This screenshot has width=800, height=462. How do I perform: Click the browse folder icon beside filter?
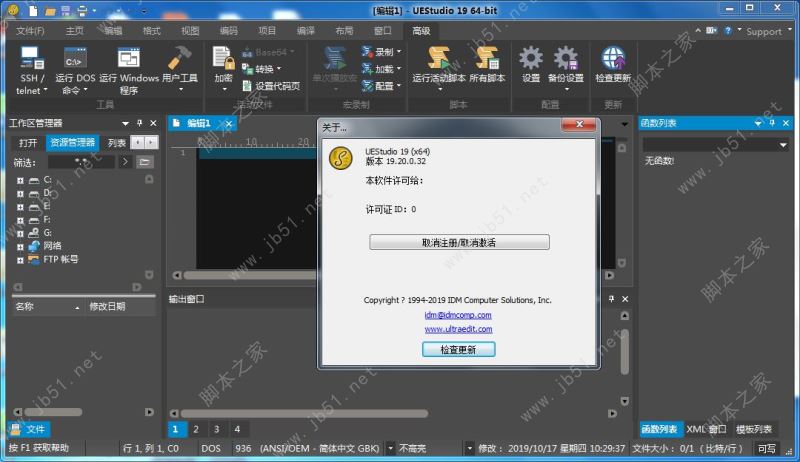(144, 162)
